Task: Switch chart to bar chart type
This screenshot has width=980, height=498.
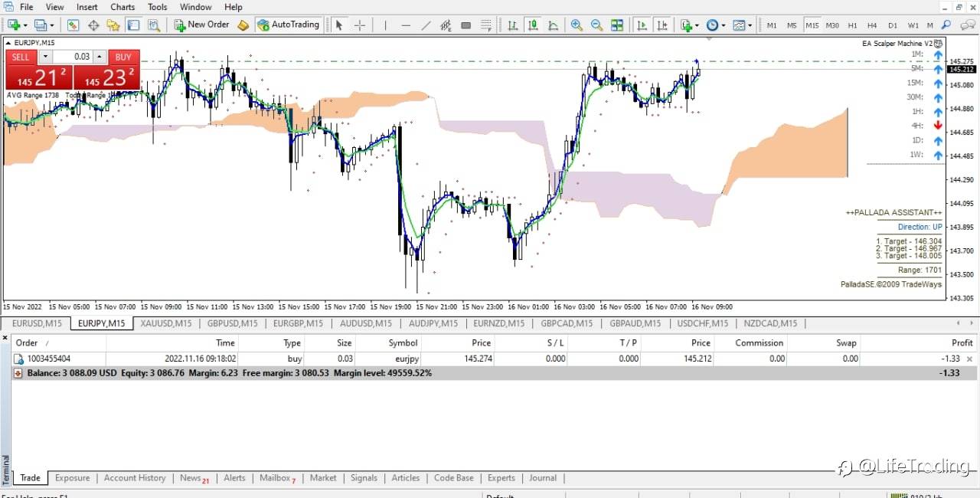Action: coord(513,25)
